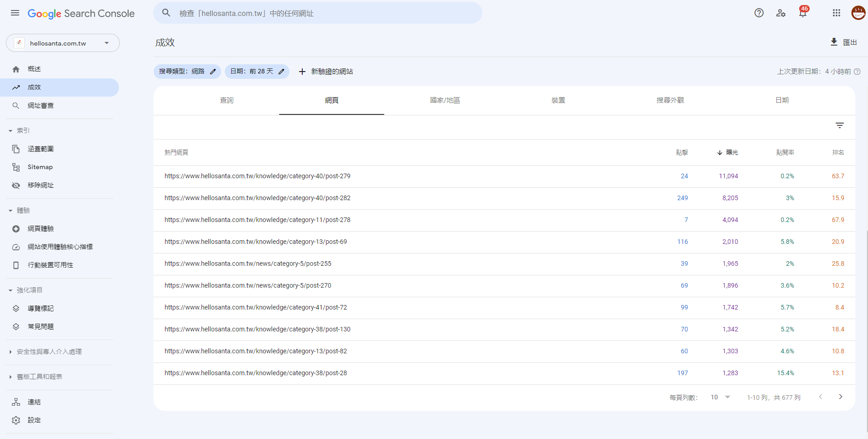Expand 安全性與專人介入處理 section
The image size is (868, 439).
tap(10, 352)
